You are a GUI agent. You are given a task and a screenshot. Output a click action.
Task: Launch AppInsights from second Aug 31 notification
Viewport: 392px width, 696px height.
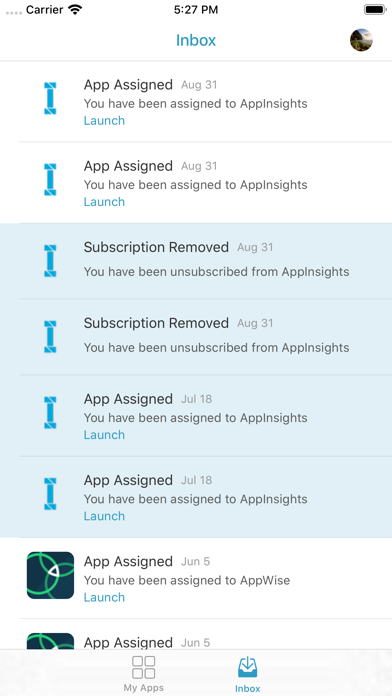[x=104, y=202]
